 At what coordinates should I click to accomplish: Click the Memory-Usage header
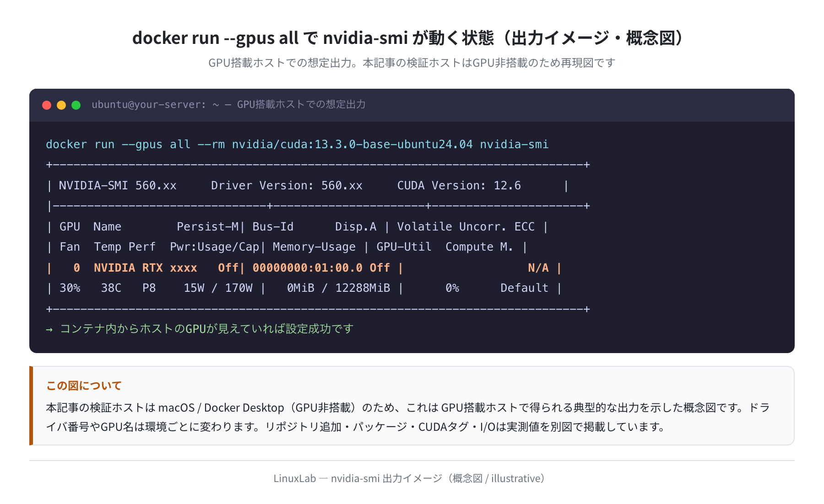click(x=314, y=247)
